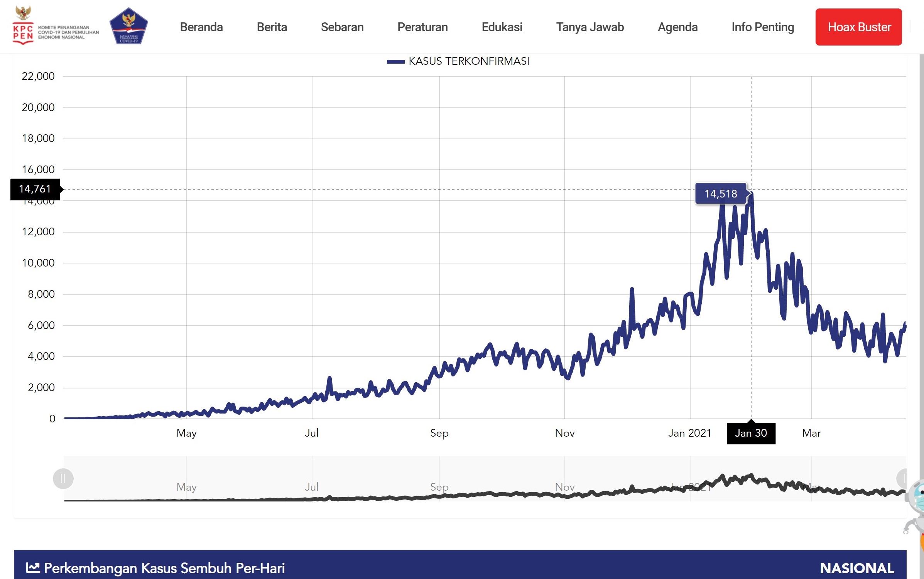This screenshot has height=579, width=924.
Task: Click the 14,518 data point tooltip
Action: point(721,194)
